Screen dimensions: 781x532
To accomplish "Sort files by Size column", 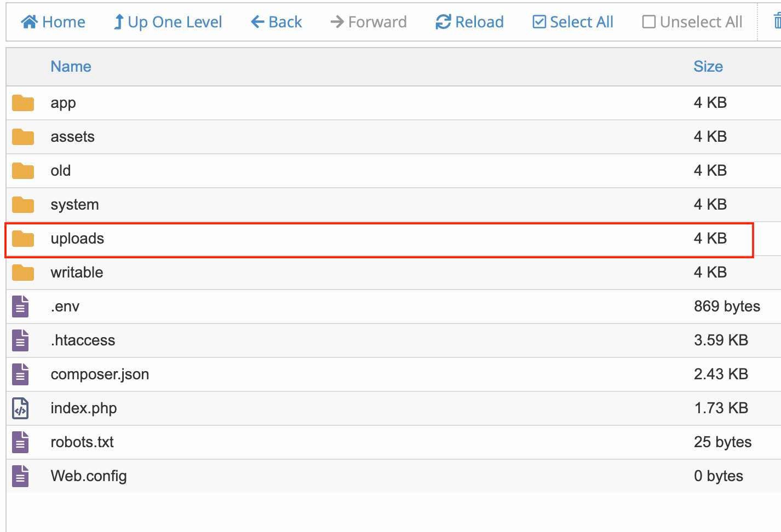I will click(x=708, y=67).
